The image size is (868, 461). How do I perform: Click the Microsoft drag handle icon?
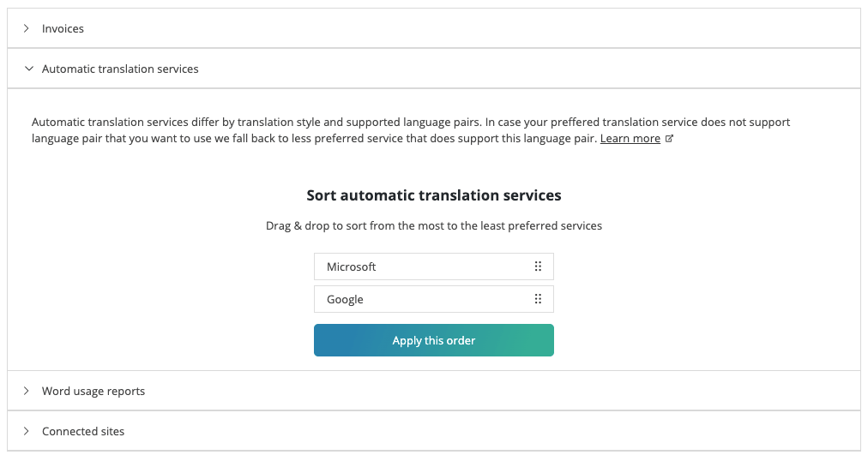tap(538, 266)
